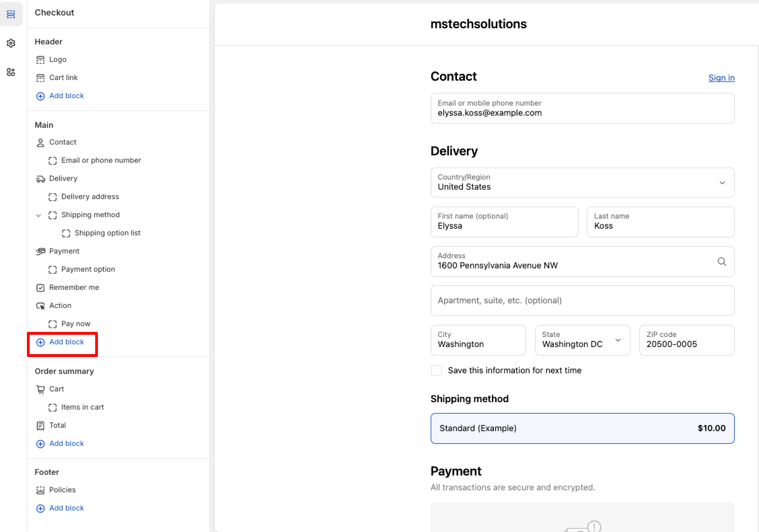Select the Logo block in Header

tap(58, 60)
